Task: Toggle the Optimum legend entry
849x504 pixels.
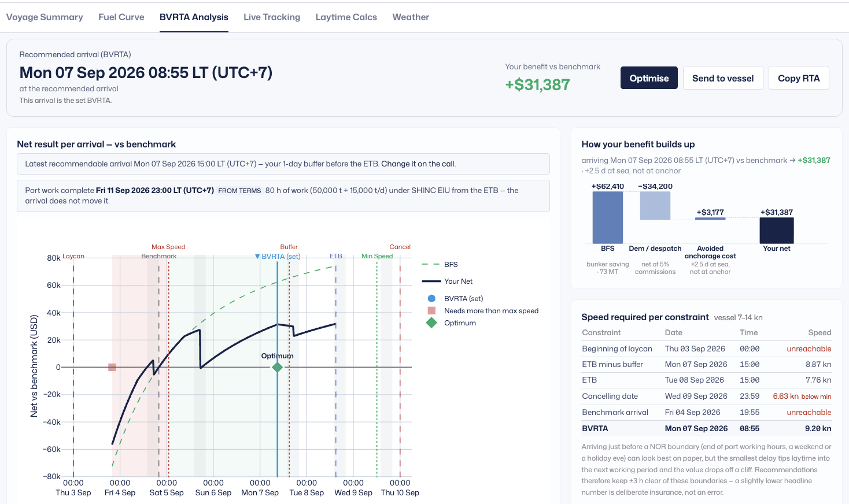Action: click(451, 323)
